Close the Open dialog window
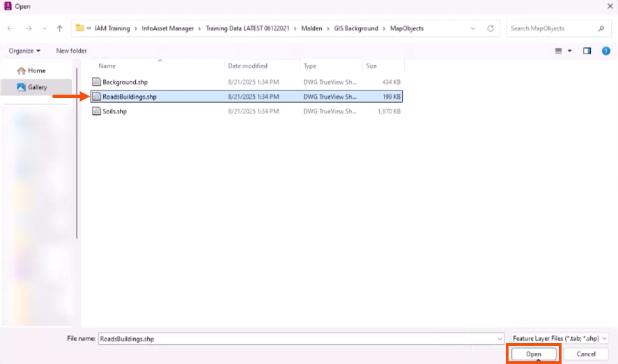The width and height of the screenshot is (618, 364). coord(610,6)
